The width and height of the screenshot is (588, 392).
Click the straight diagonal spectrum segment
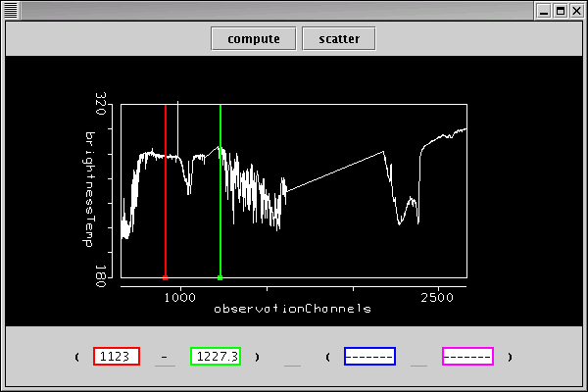point(335,171)
